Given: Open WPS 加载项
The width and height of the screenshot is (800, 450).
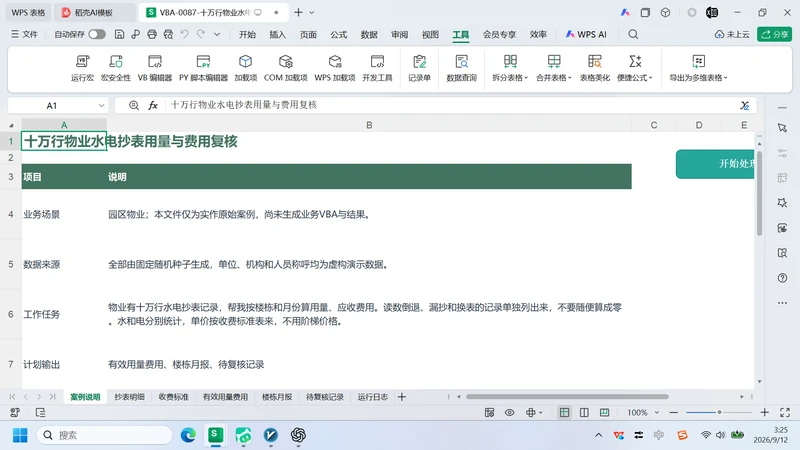Looking at the screenshot, I should tap(335, 68).
